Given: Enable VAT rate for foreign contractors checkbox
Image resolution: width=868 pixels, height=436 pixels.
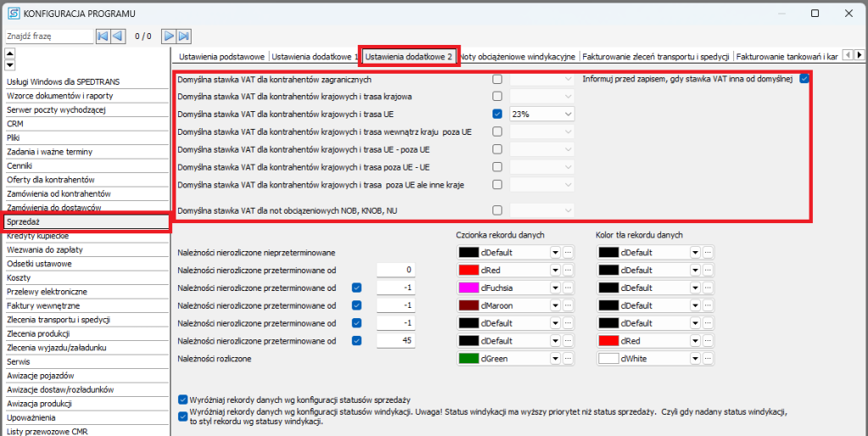Looking at the screenshot, I should tap(498, 79).
